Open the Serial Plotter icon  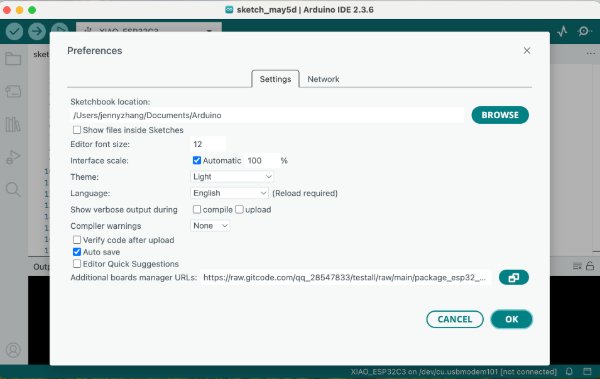click(x=562, y=31)
